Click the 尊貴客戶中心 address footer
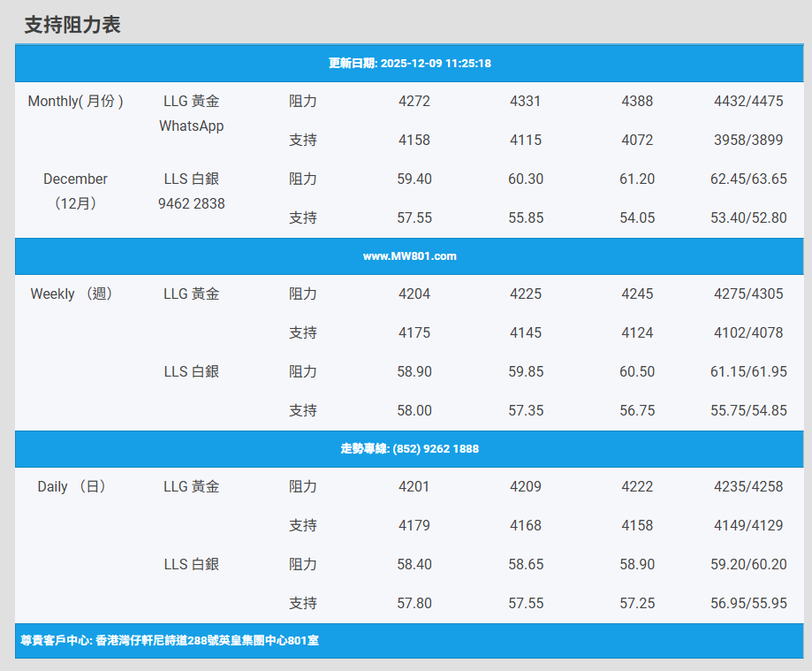The image size is (812, 671). point(170,641)
